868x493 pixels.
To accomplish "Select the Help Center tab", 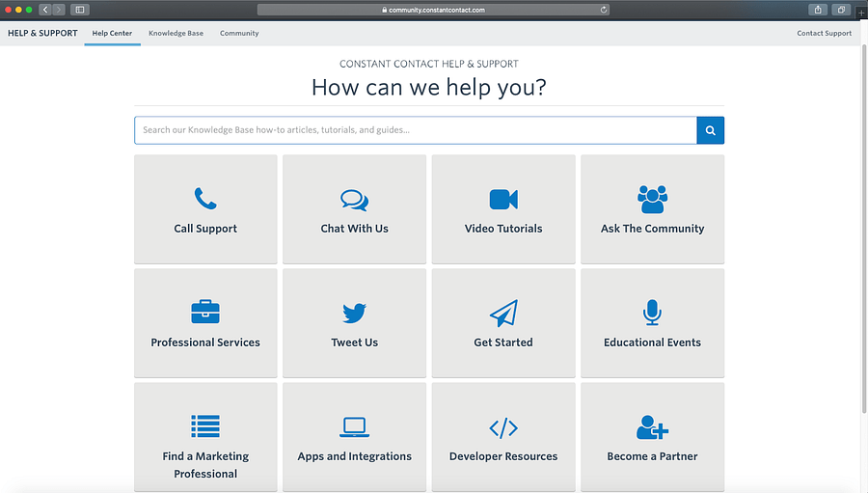I will 112,33.
